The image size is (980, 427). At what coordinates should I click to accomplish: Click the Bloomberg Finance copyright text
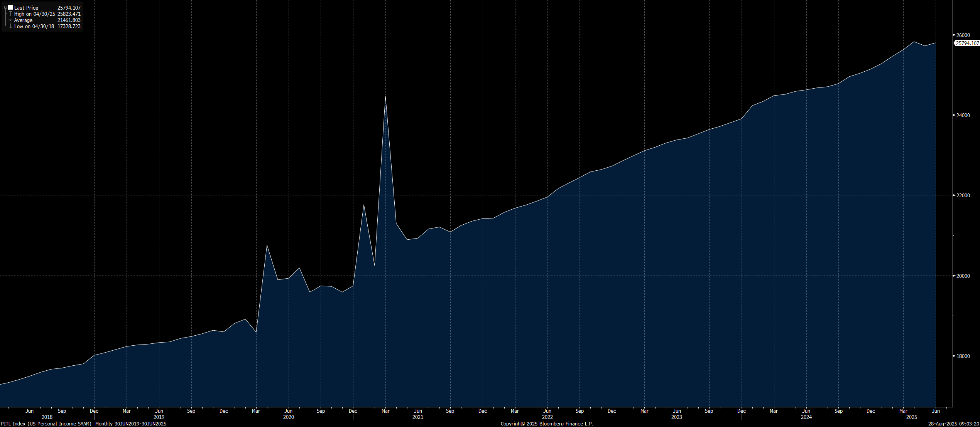point(547,424)
